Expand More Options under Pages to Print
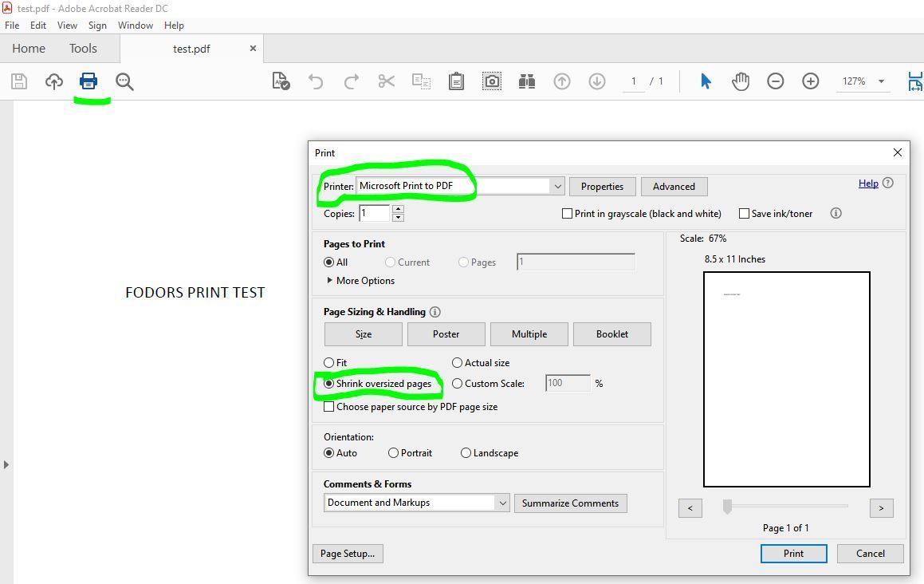Screen dimensions: 924x584 360,280
